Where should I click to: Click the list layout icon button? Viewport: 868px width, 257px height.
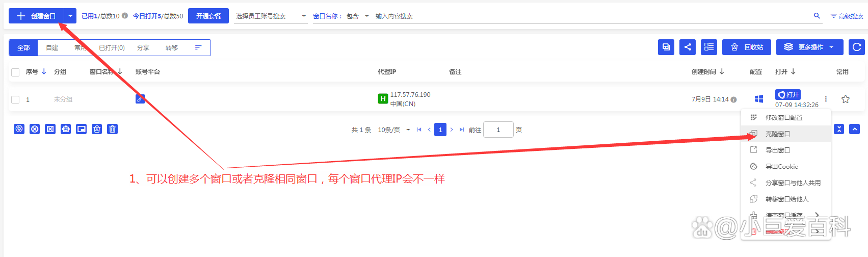(x=709, y=47)
